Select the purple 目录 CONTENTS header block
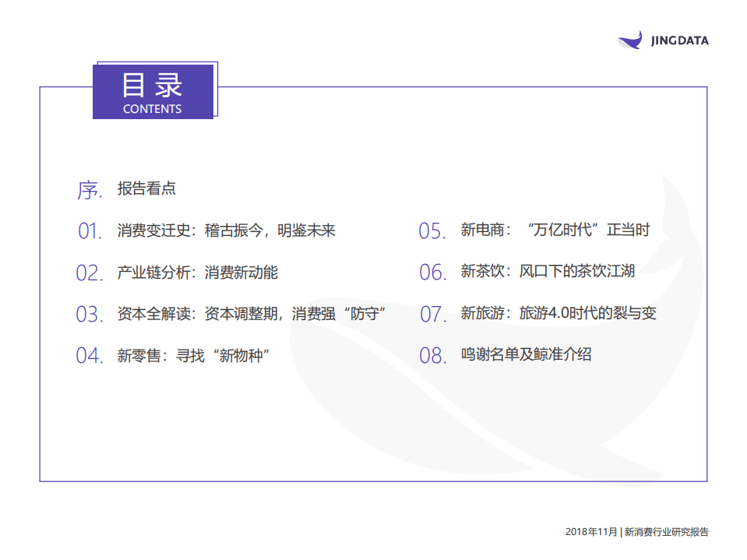The width and height of the screenshot is (747, 560). click(x=153, y=90)
